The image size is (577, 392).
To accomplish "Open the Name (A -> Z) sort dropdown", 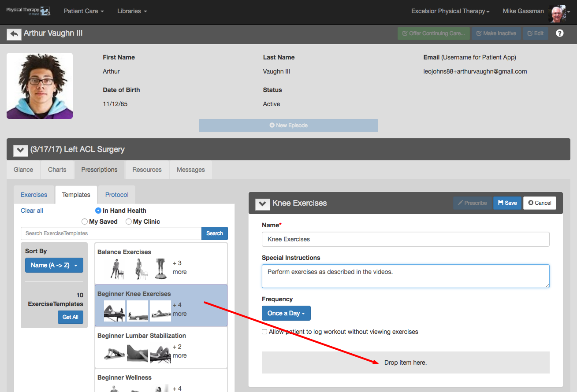I will tap(54, 265).
